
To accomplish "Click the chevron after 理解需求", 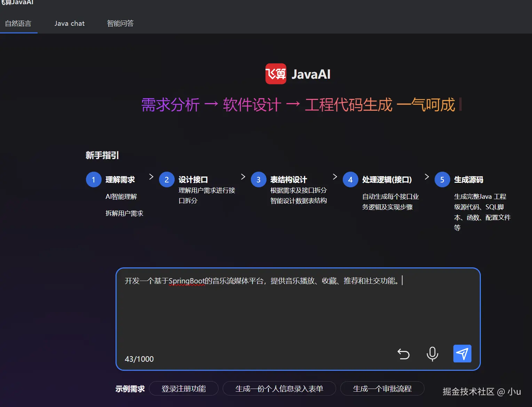I will 151,177.
